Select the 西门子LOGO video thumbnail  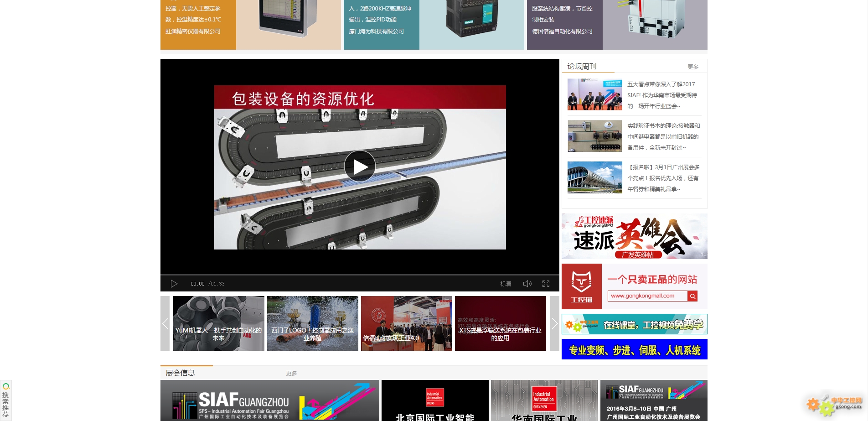[x=313, y=323]
